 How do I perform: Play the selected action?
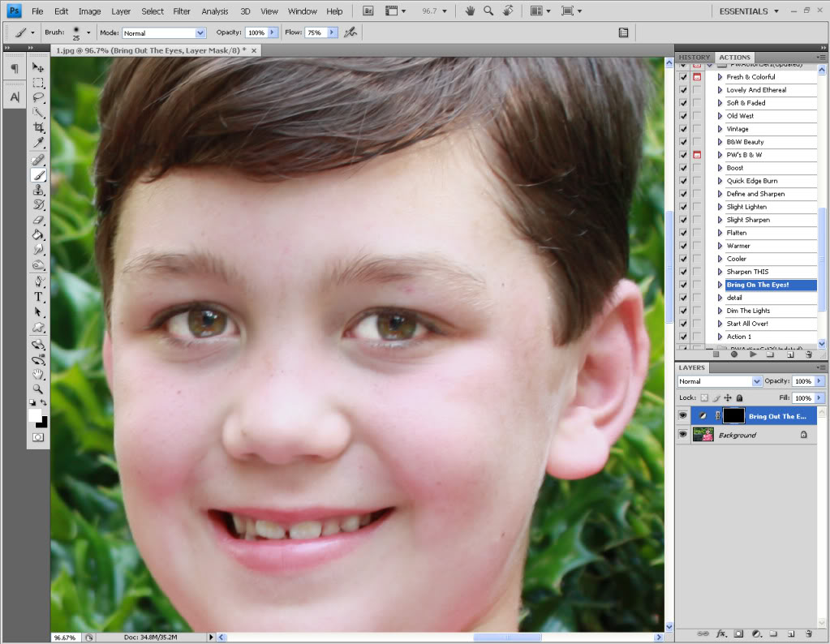753,354
